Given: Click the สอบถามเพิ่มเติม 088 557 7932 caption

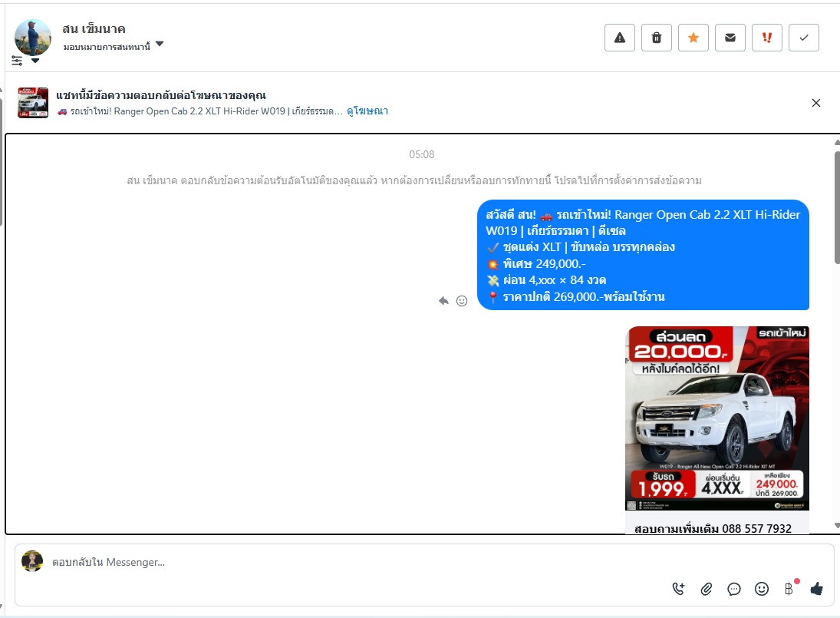Looking at the screenshot, I should pyautogui.click(x=713, y=528).
